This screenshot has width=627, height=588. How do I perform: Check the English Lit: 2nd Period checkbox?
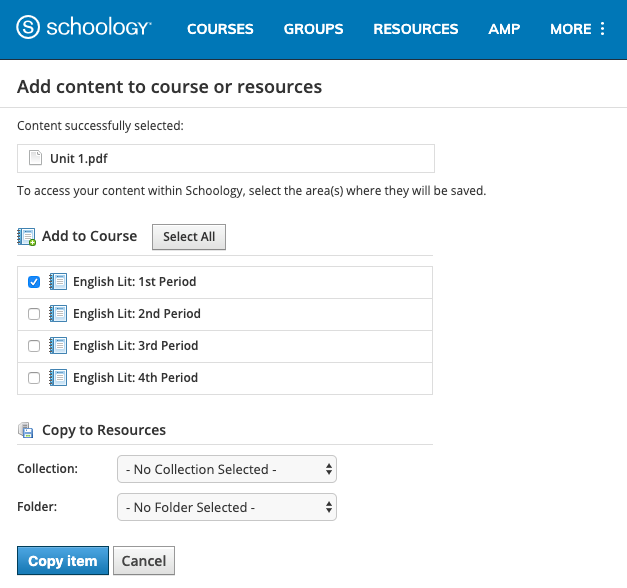click(34, 314)
